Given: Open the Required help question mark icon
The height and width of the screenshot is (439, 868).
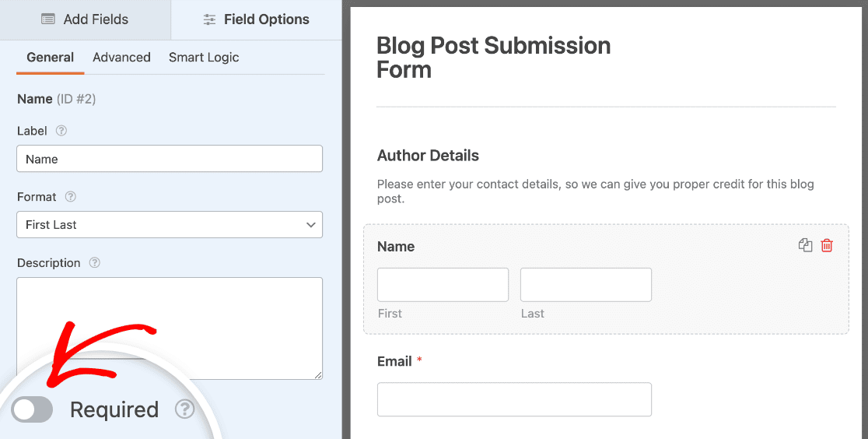Looking at the screenshot, I should (x=185, y=409).
